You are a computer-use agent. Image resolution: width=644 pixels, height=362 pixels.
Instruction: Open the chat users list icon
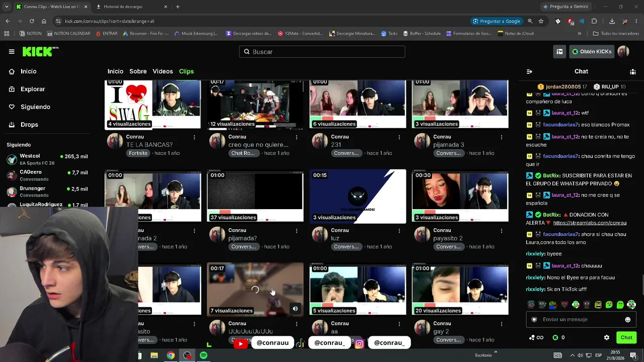click(633, 71)
